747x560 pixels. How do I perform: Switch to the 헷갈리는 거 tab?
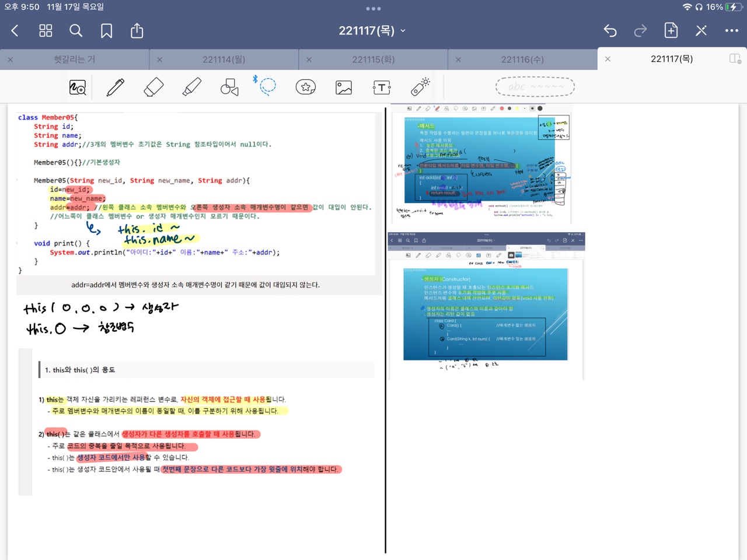75,60
